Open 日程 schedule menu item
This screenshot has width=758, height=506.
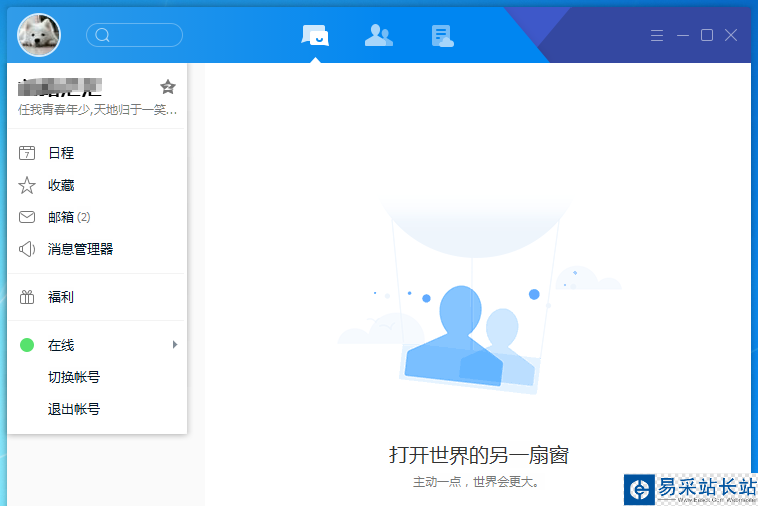(x=97, y=153)
